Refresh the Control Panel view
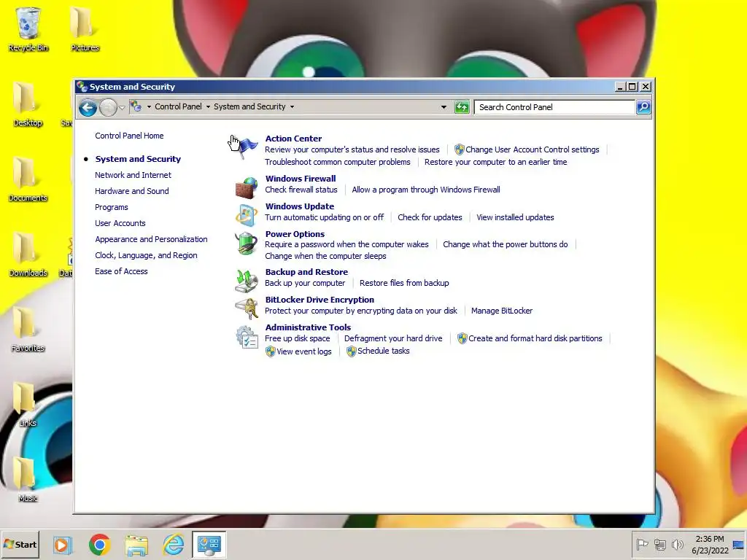Image resolution: width=747 pixels, height=560 pixels. 462,107
